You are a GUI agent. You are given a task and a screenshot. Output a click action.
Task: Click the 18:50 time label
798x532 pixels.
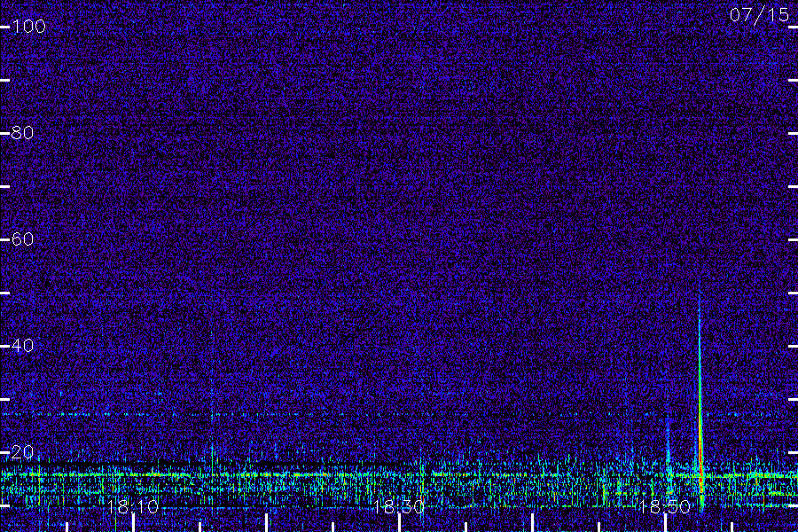pos(665,506)
